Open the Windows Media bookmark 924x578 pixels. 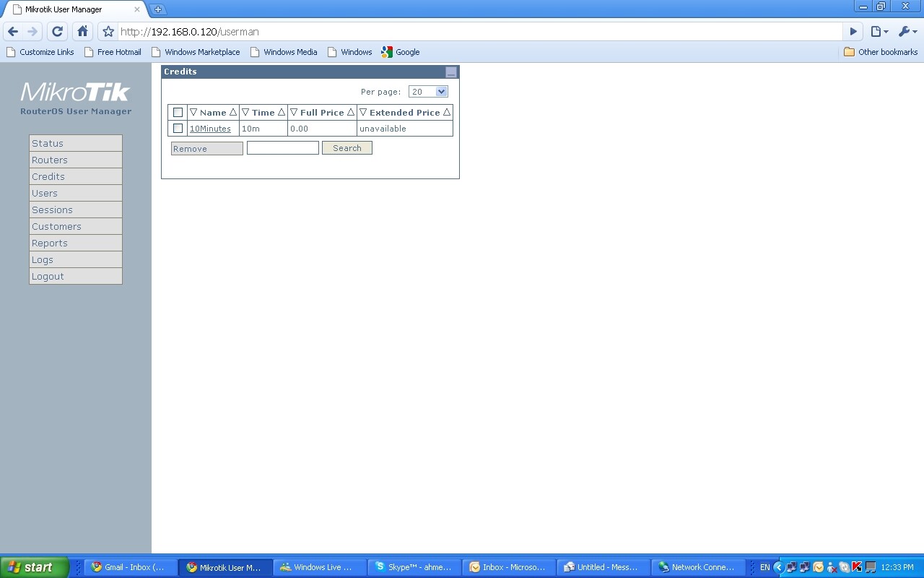point(284,52)
